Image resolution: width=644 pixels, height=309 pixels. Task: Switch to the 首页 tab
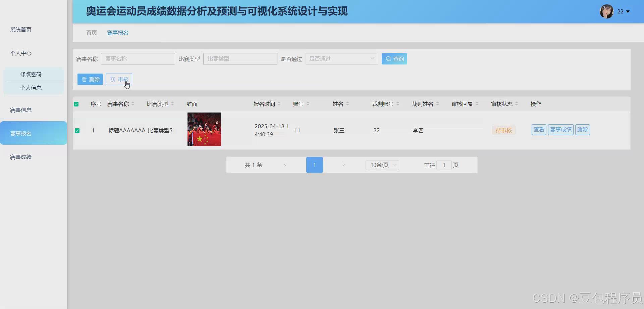pyautogui.click(x=91, y=33)
